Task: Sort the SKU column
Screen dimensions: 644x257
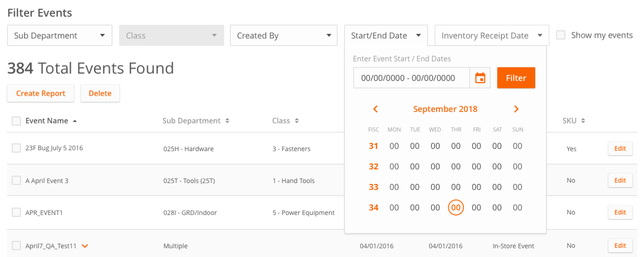Action: 583,121
